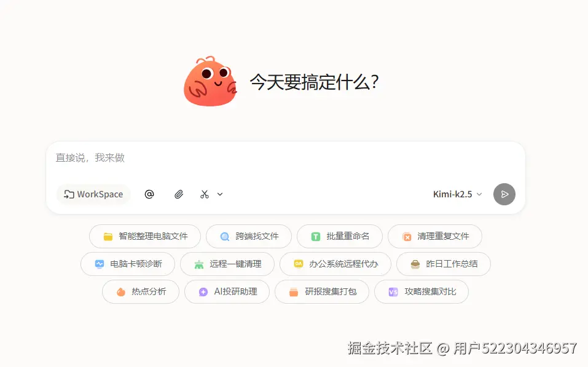The width and height of the screenshot is (588, 367).
Task: Select the scissors screenshot tool icon
Action: [x=203, y=194]
